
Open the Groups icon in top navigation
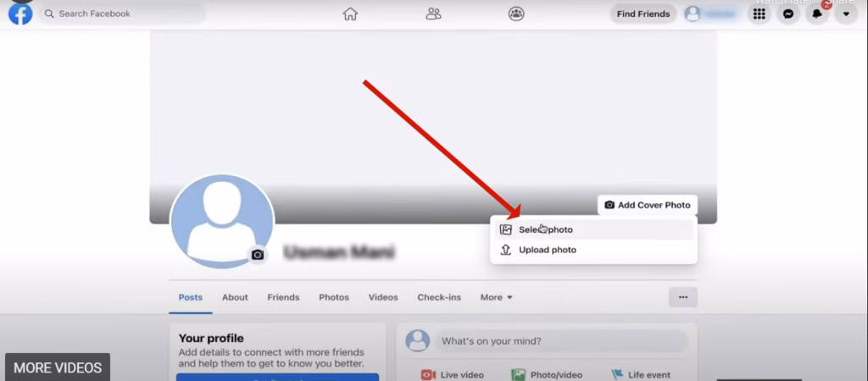(x=516, y=14)
